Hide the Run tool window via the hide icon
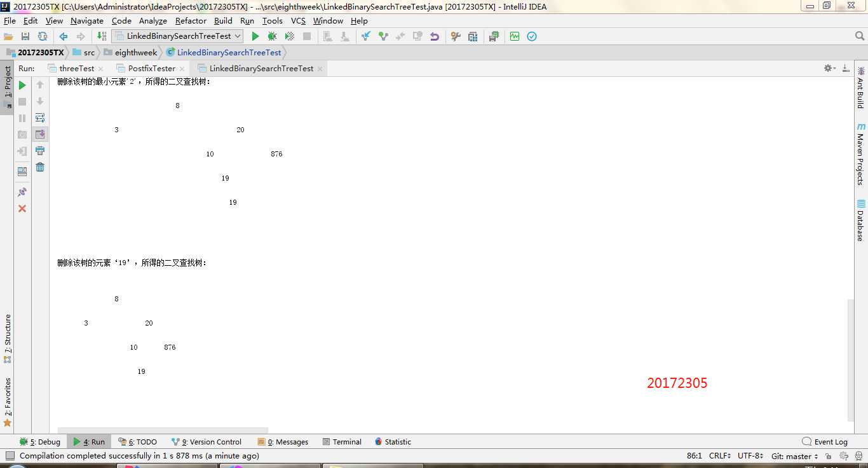Image resolution: width=868 pixels, height=468 pixels. (x=846, y=68)
